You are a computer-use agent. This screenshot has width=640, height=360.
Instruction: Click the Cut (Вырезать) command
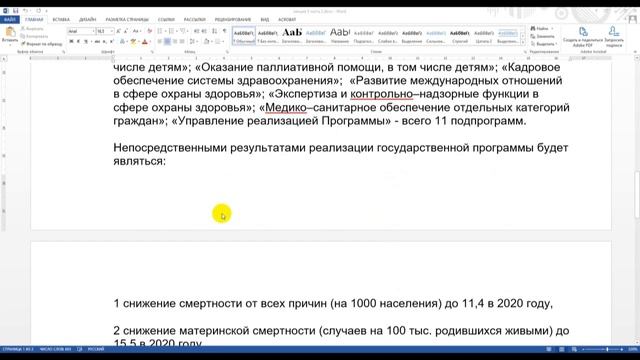[x=32, y=29]
